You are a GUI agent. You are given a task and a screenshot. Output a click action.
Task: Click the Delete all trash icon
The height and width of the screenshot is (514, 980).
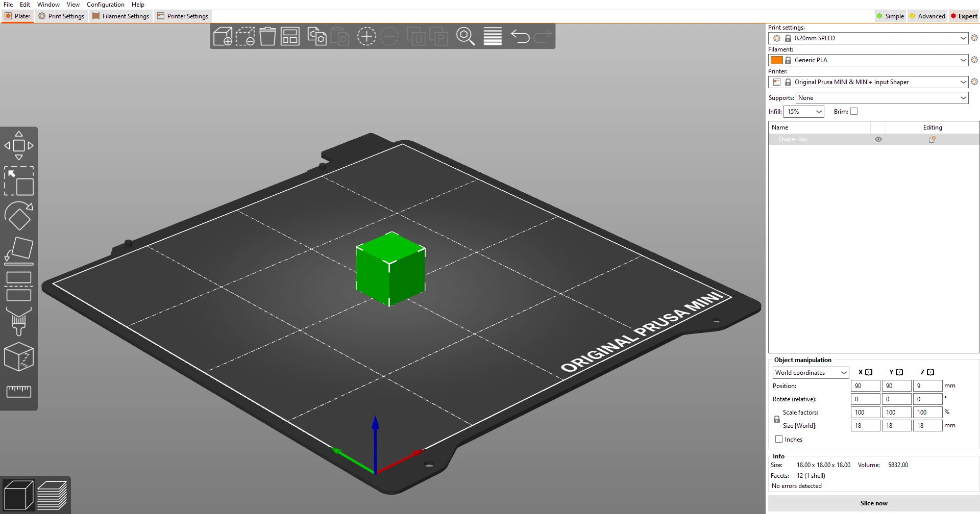(x=267, y=37)
